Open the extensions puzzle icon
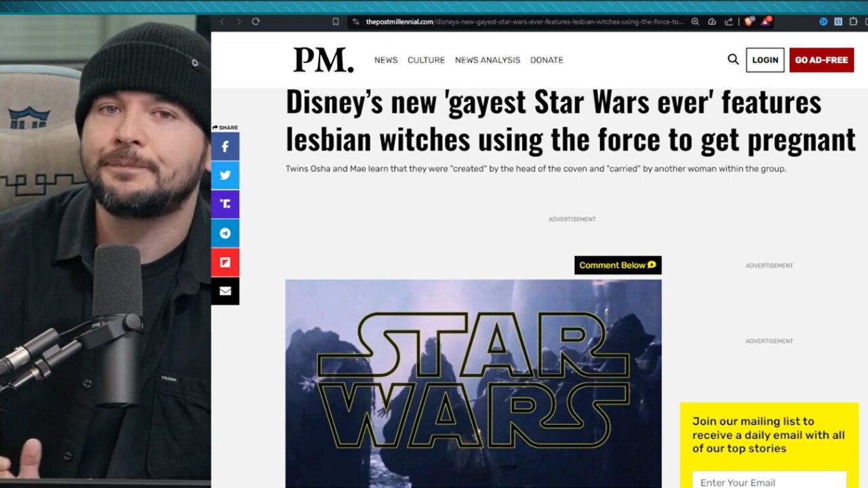Image resolution: width=868 pixels, height=488 pixels. point(852,22)
